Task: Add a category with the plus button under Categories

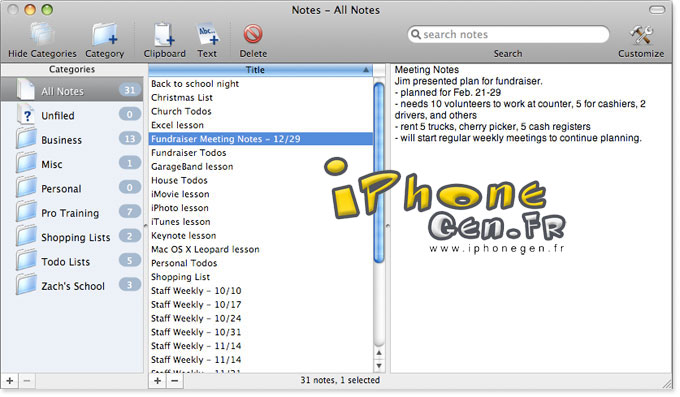Action: pyautogui.click(x=10, y=381)
